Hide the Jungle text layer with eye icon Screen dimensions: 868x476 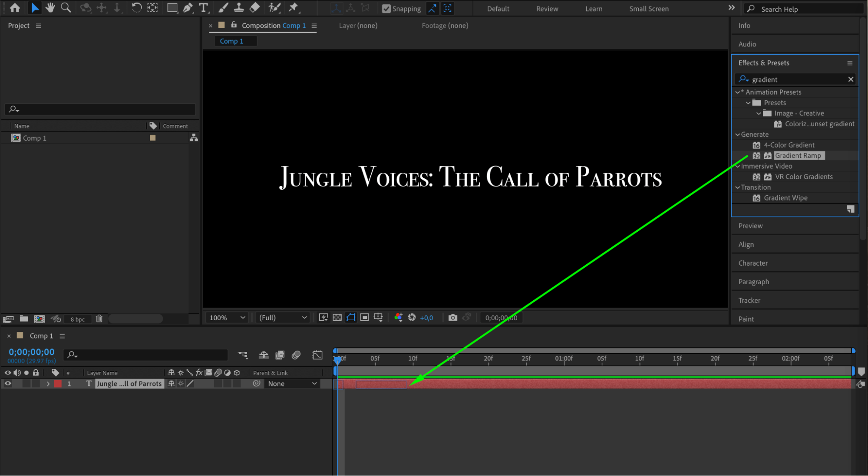(8, 384)
